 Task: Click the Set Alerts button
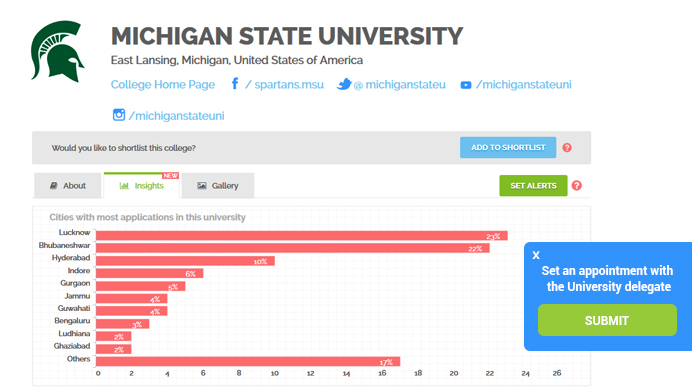(x=533, y=185)
